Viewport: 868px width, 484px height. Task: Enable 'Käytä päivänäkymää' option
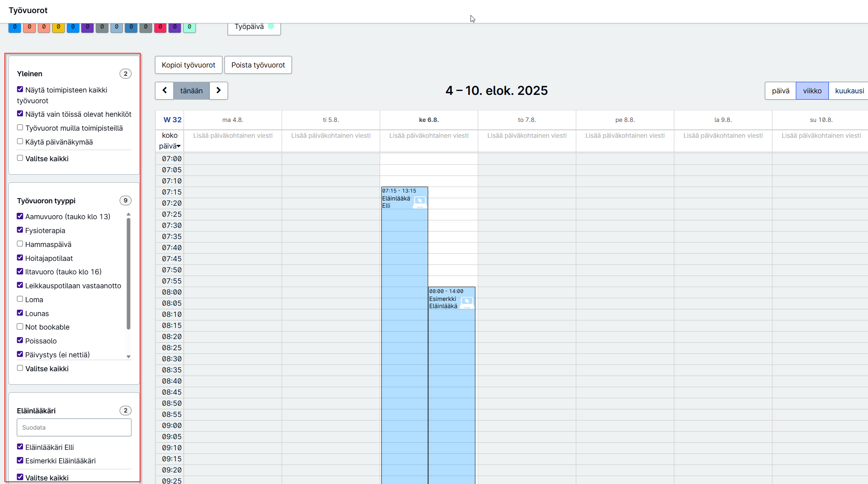pos(20,141)
